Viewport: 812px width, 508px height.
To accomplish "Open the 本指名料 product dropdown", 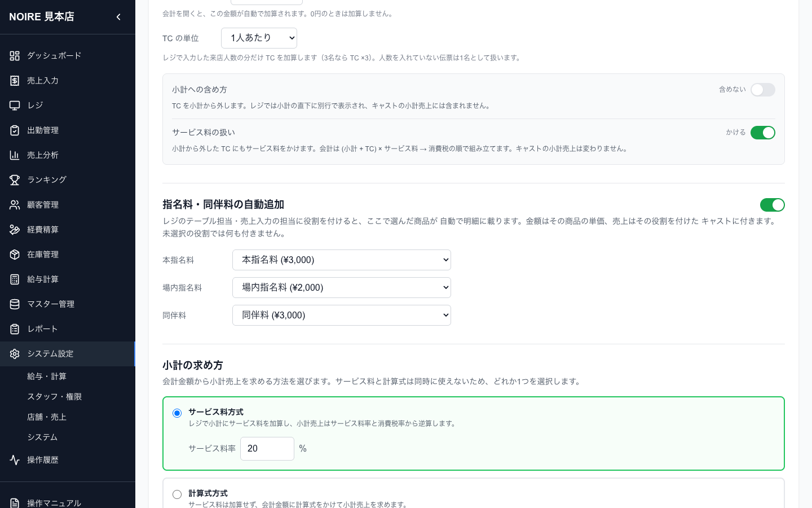I will [342, 260].
